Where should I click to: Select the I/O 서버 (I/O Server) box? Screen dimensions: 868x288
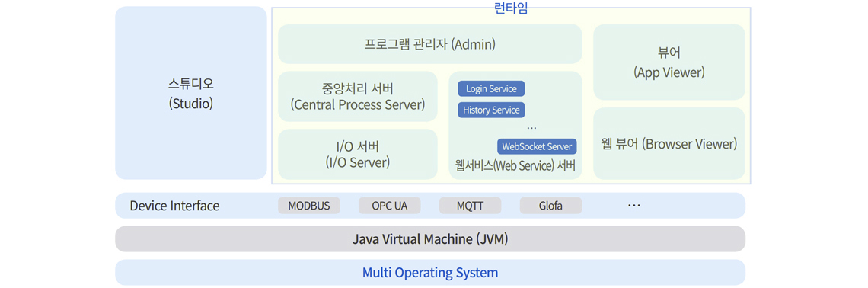[x=358, y=154]
